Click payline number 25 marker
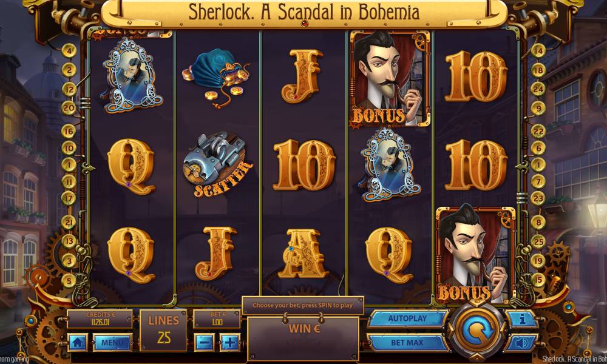The height and width of the screenshot is (364, 607). [x=538, y=242]
